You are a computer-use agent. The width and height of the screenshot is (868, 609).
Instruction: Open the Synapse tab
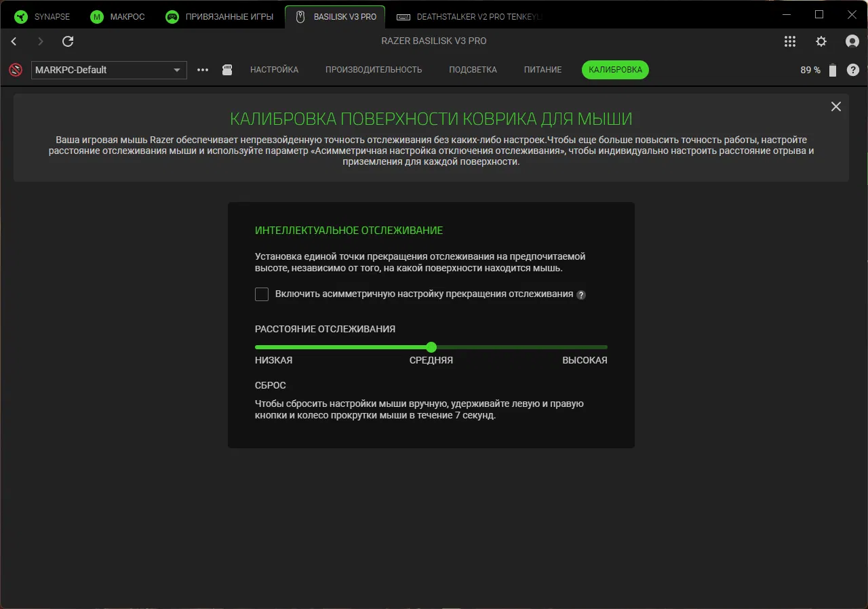pyautogui.click(x=43, y=16)
